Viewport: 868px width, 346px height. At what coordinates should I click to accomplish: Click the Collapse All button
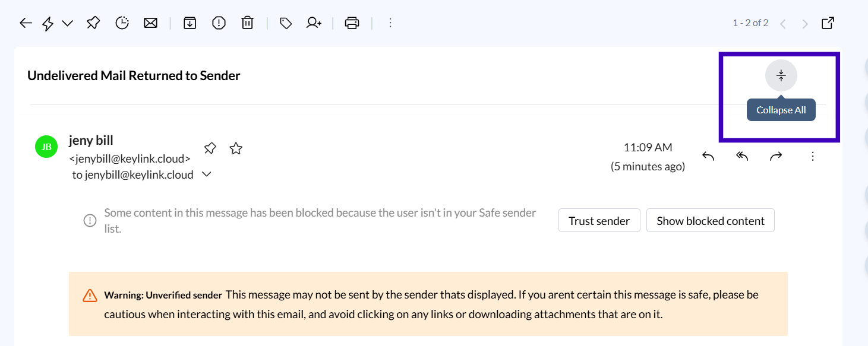tap(781, 76)
